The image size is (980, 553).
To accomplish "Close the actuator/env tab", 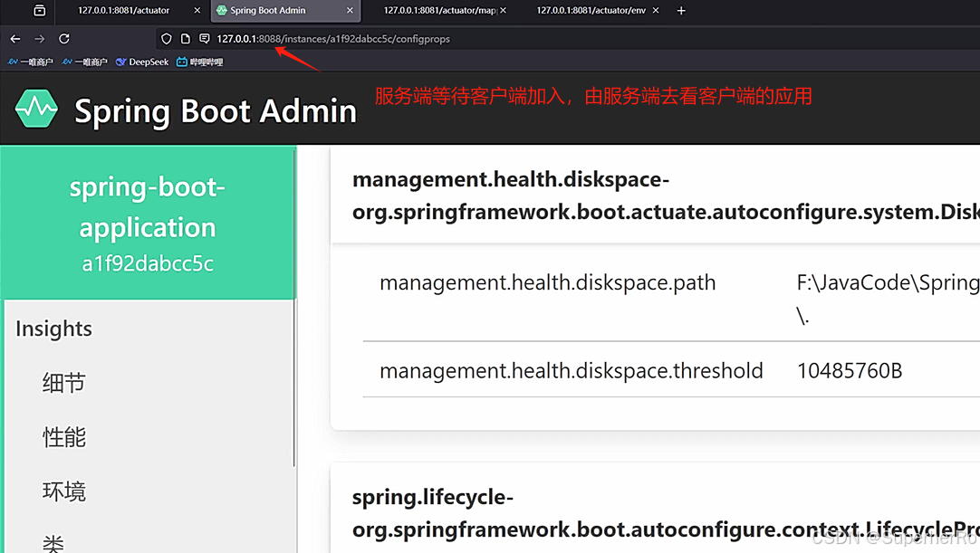I will (656, 11).
